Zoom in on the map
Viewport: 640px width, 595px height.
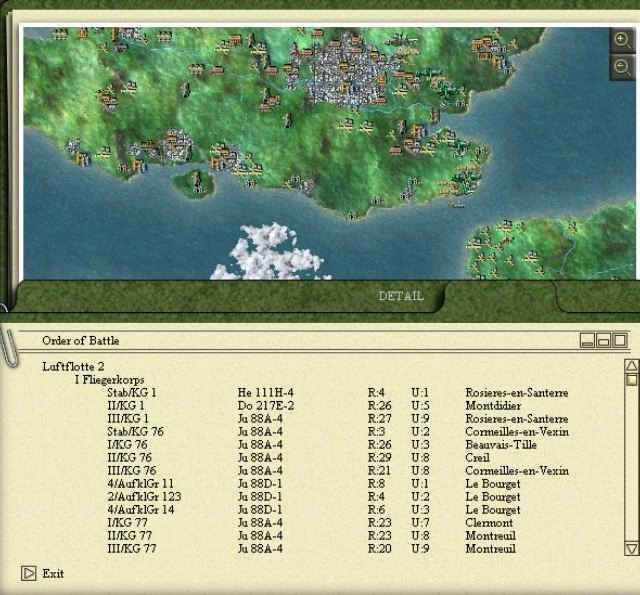point(622,41)
